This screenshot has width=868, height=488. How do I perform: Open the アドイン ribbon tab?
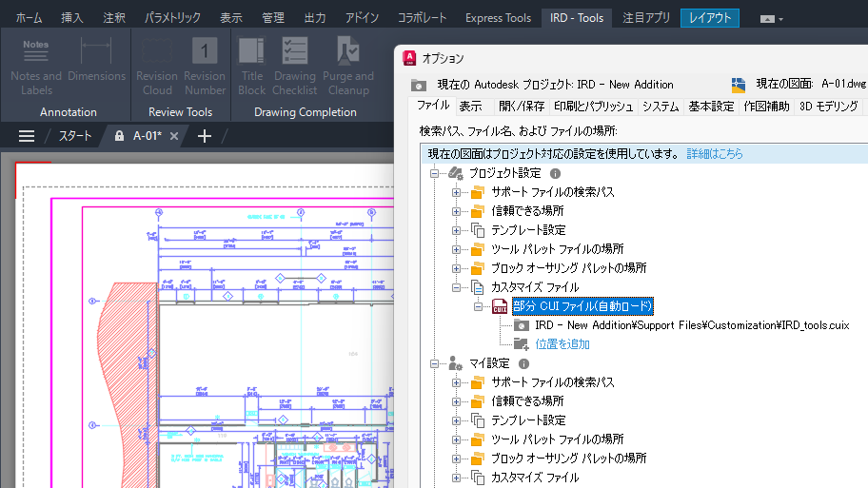tap(362, 18)
